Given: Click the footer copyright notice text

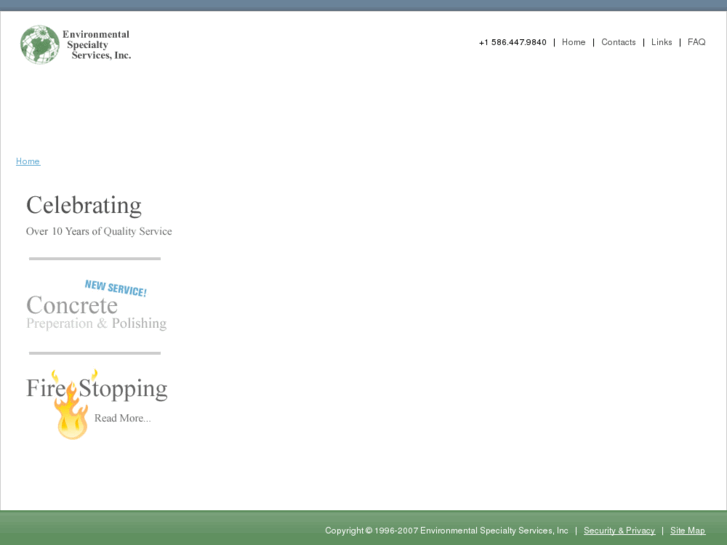Looking at the screenshot, I should pyautogui.click(x=446, y=531).
